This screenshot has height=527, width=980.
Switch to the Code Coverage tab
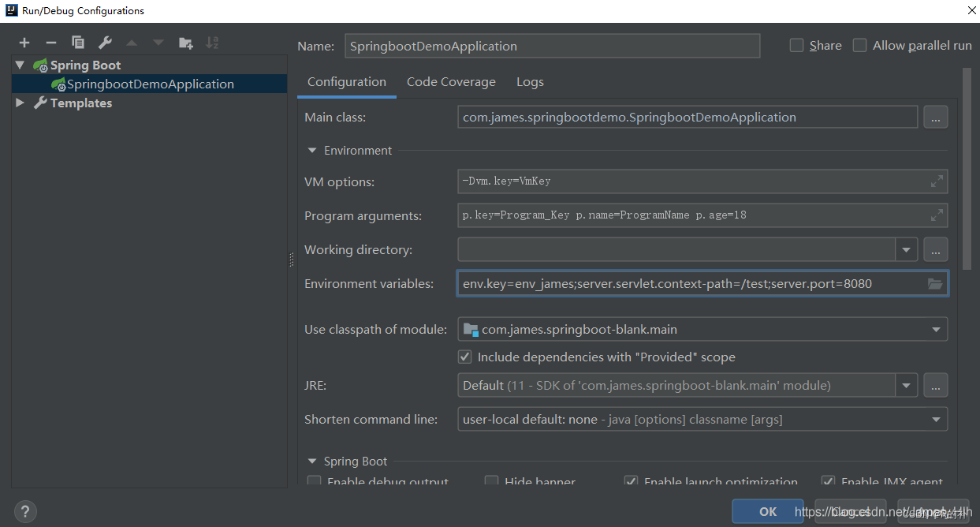[x=451, y=81]
